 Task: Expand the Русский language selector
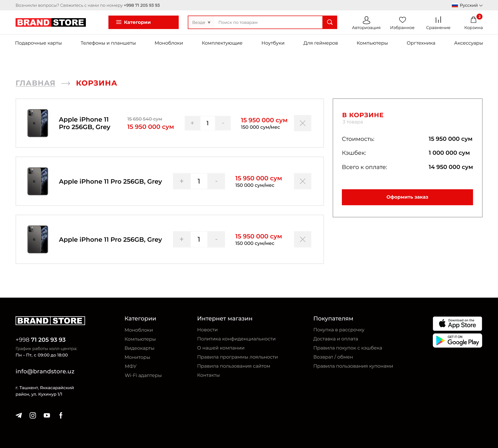click(467, 5)
